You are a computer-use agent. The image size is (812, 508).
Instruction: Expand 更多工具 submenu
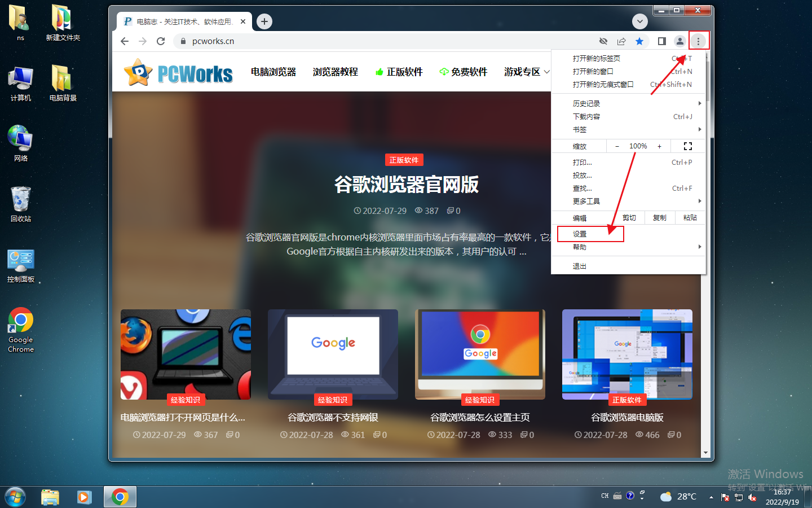pos(628,202)
